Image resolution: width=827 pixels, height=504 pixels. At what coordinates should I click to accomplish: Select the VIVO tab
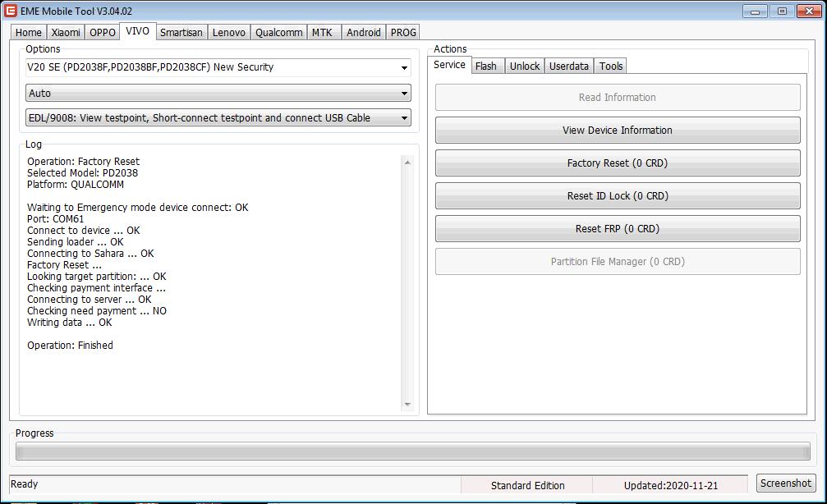click(x=138, y=31)
